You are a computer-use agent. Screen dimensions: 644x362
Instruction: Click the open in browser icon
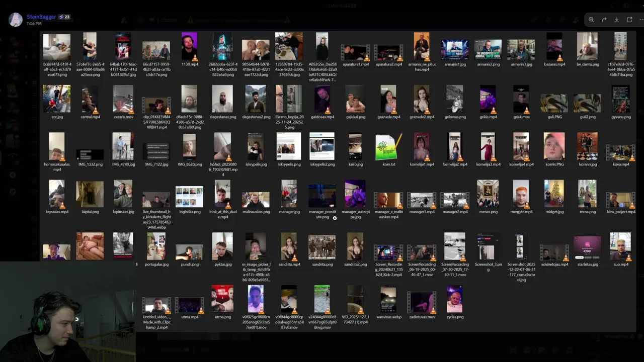point(629,20)
